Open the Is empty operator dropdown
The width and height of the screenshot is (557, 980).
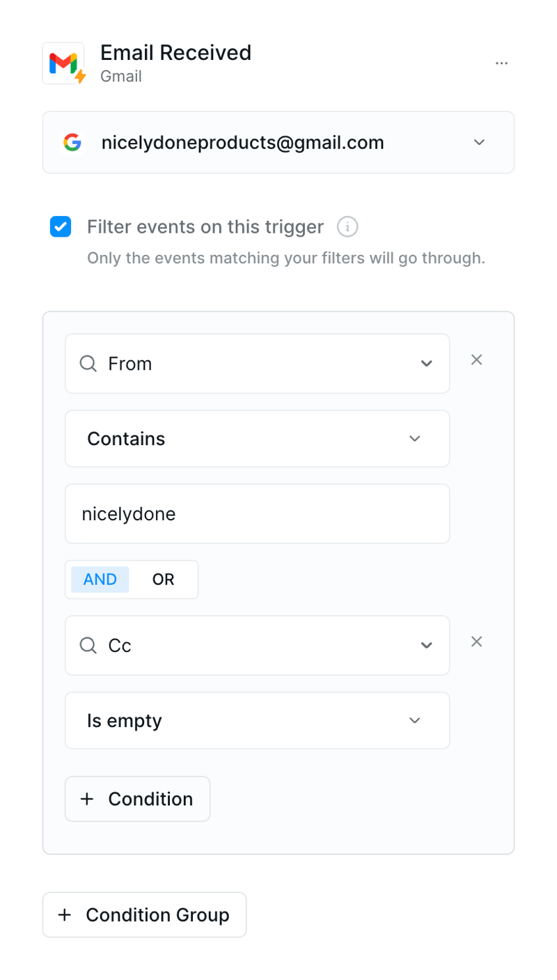(x=414, y=720)
